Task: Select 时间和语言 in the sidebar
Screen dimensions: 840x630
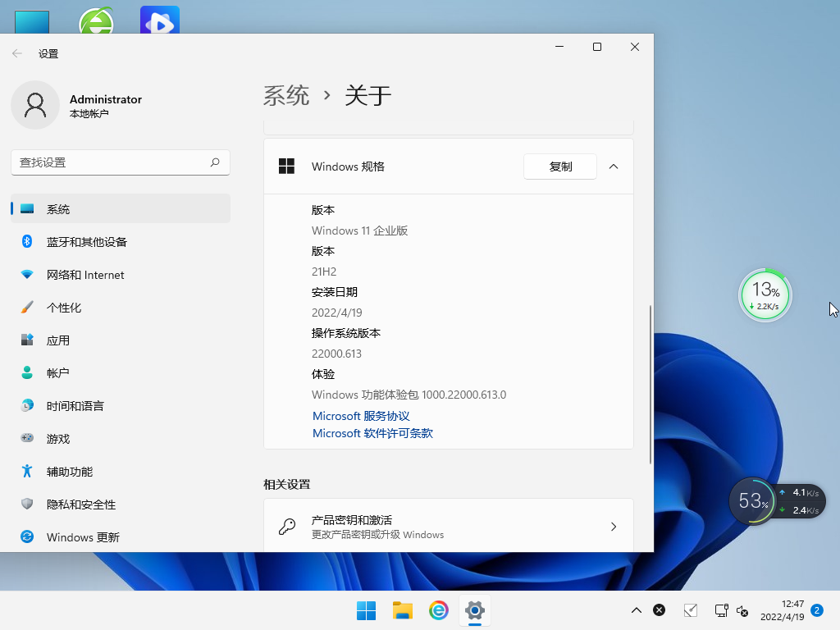Action: tap(25, 405)
